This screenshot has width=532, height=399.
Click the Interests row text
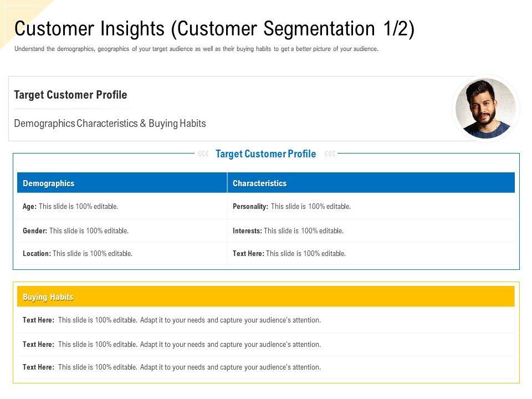click(288, 231)
